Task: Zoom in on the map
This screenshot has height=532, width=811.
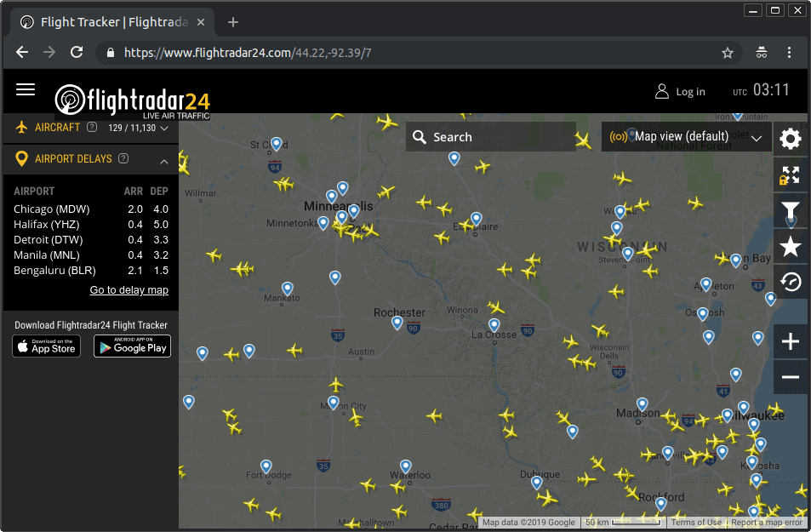Action: (791, 342)
